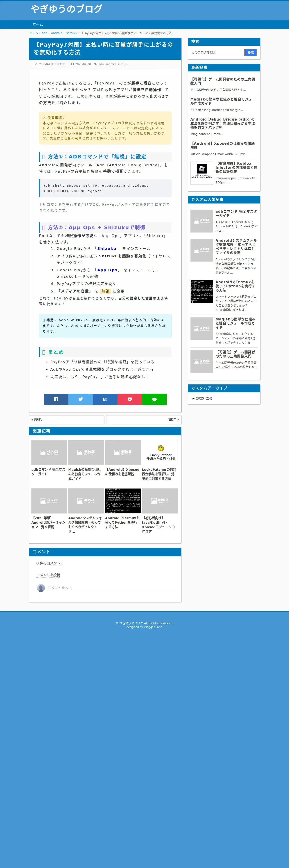
Task: Click the shizuku tag under article title
Action: pyautogui.click(x=122, y=64)
